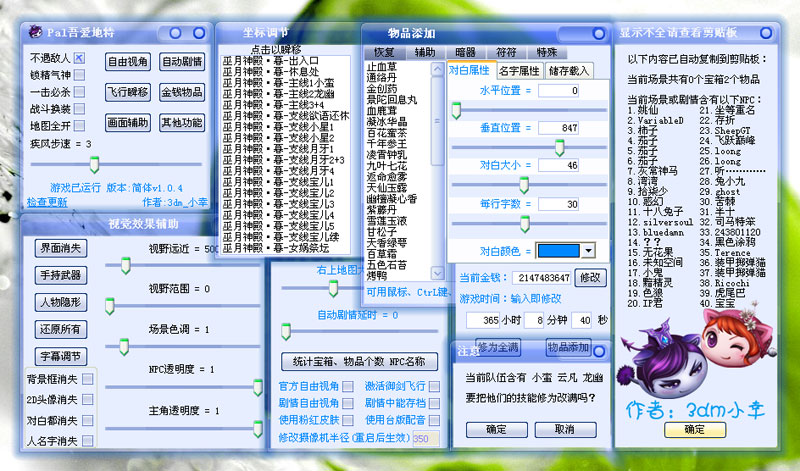Click the purple Pal trainer logo icon
This screenshot has height=471, width=800.
(x=35, y=31)
